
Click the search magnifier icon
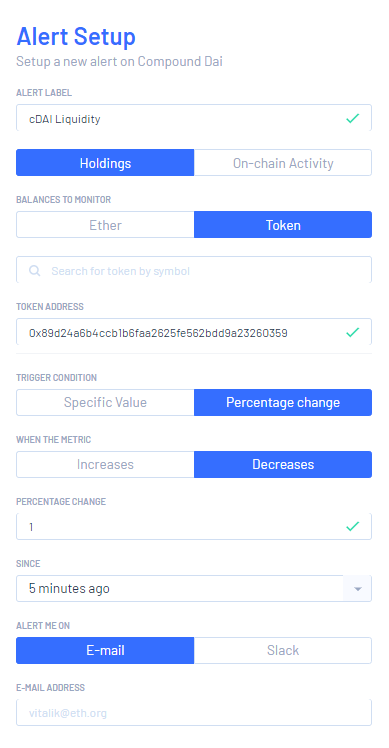click(x=34, y=271)
